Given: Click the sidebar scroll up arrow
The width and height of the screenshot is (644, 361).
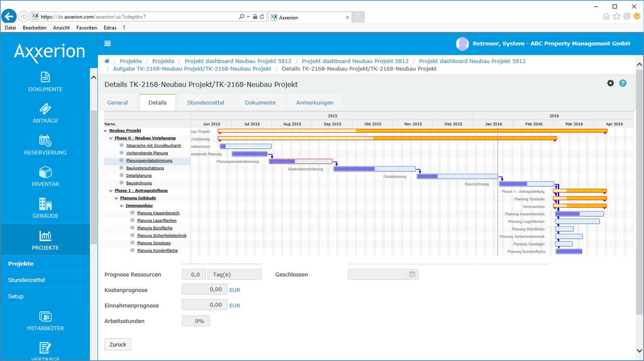Looking at the screenshot, I should point(93,77).
